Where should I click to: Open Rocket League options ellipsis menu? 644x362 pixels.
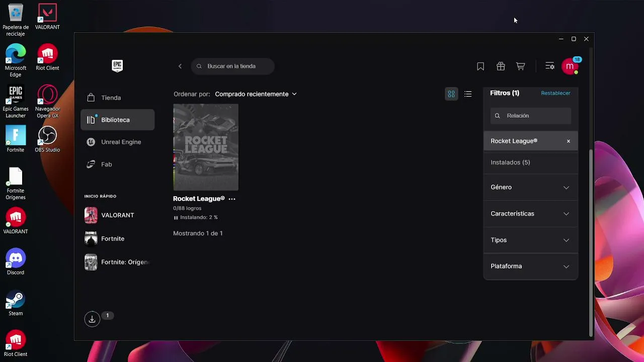coord(232,199)
